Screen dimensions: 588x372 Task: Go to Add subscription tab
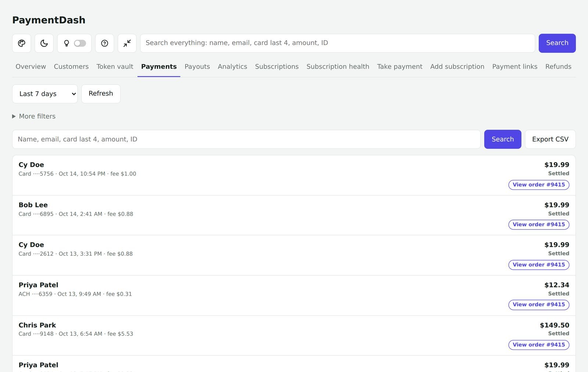point(457,67)
